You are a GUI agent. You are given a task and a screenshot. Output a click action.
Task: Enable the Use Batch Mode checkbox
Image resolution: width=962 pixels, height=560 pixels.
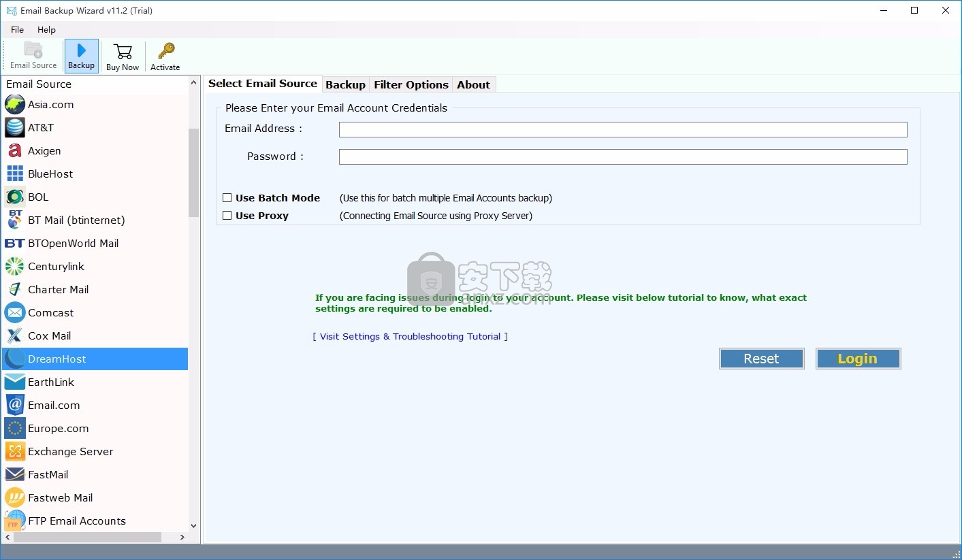[x=227, y=198]
